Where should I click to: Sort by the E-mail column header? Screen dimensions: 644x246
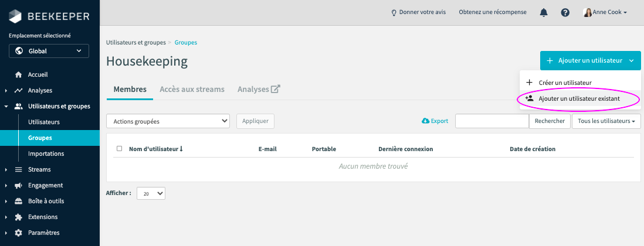coord(267,149)
